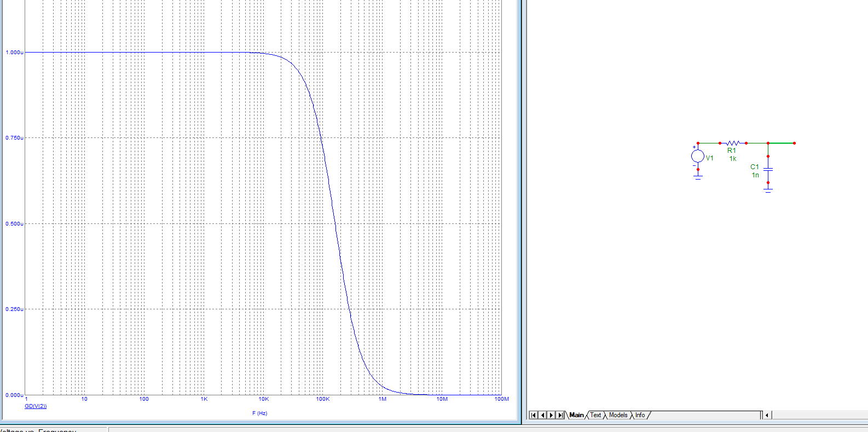Click the 'F (Hz)' axis title
This screenshot has width=868, height=432.
tap(260, 413)
